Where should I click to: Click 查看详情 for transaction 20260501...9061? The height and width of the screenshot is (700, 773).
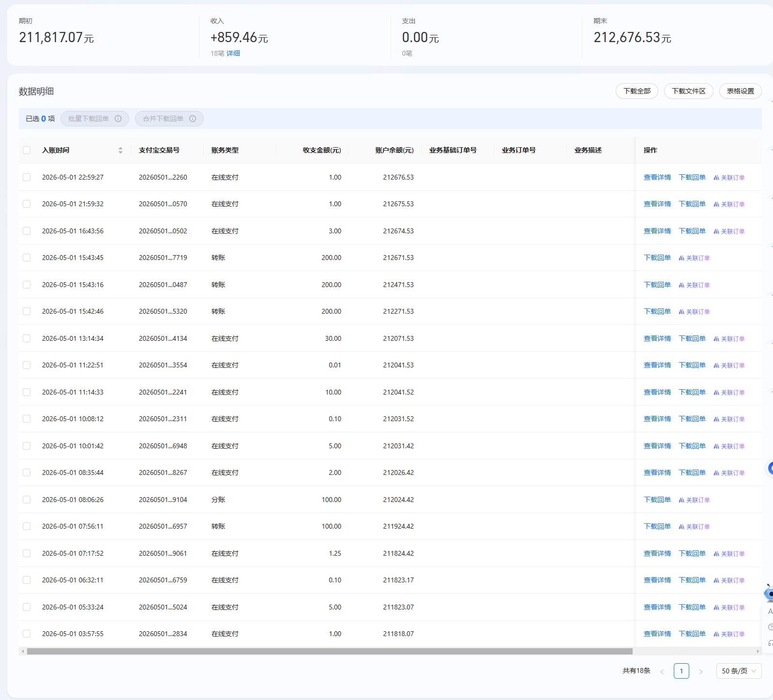coord(657,553)
